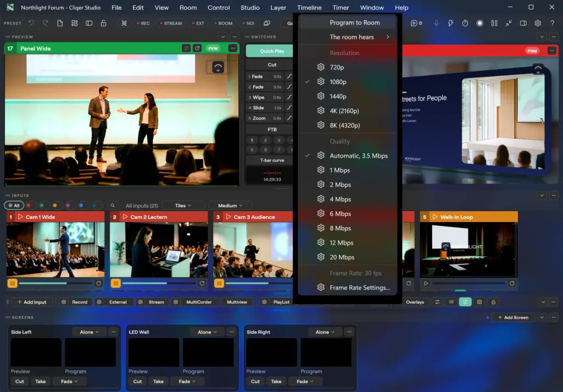Filter inputs by red color dot

click(29, 205)
